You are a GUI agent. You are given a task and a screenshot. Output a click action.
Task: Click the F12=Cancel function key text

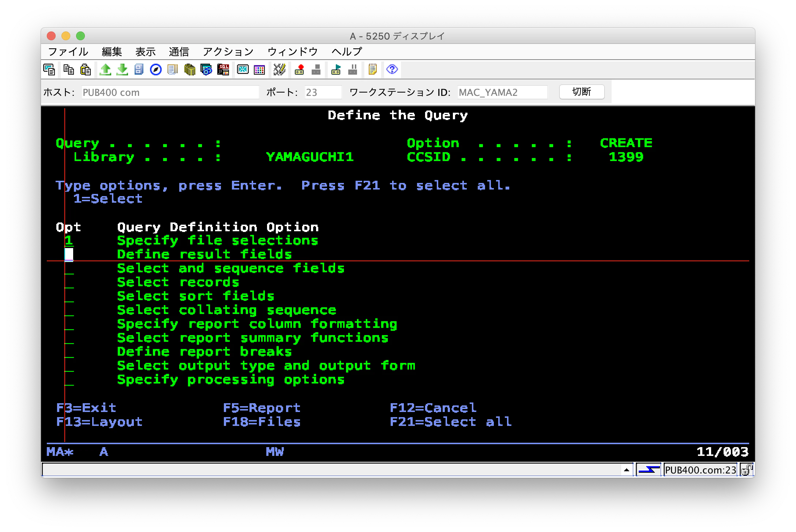pyautogui.click(x=433, y=408)
